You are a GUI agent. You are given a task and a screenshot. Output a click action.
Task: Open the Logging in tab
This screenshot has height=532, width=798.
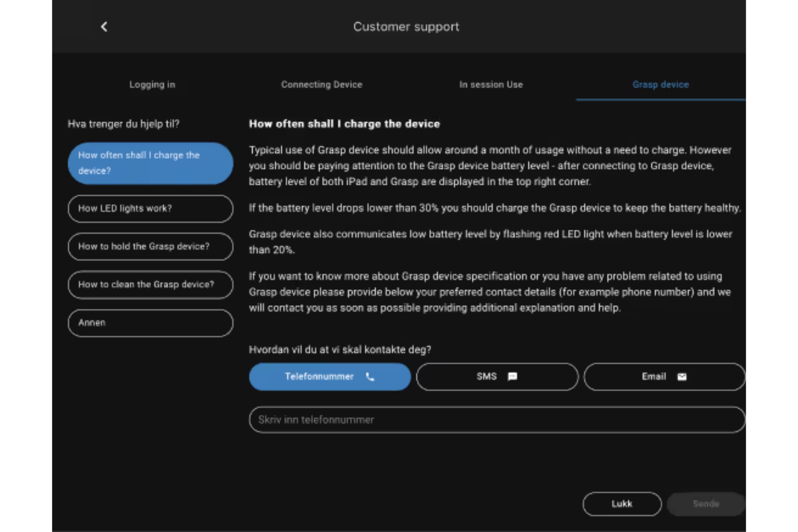click(152, 85)
